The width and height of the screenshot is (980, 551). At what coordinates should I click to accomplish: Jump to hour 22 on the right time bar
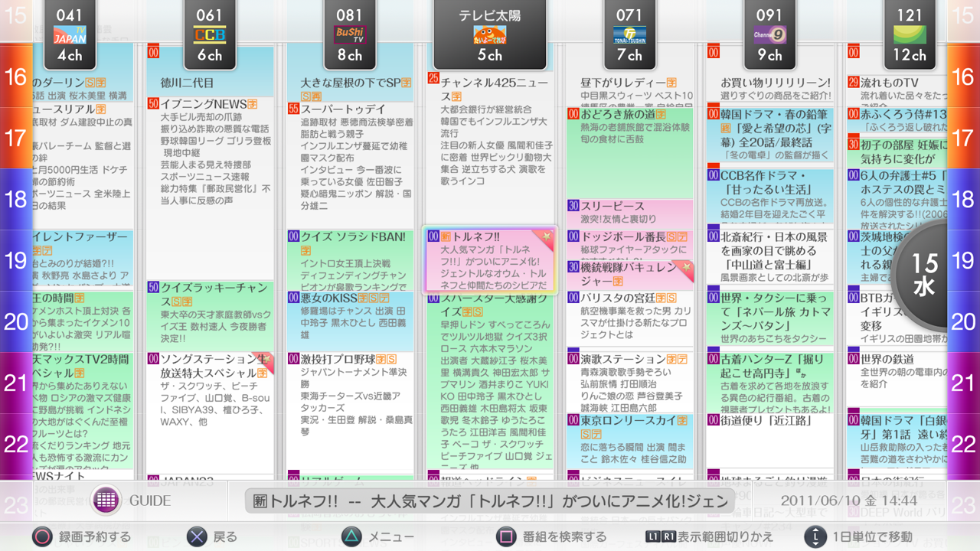coord(963,444)
